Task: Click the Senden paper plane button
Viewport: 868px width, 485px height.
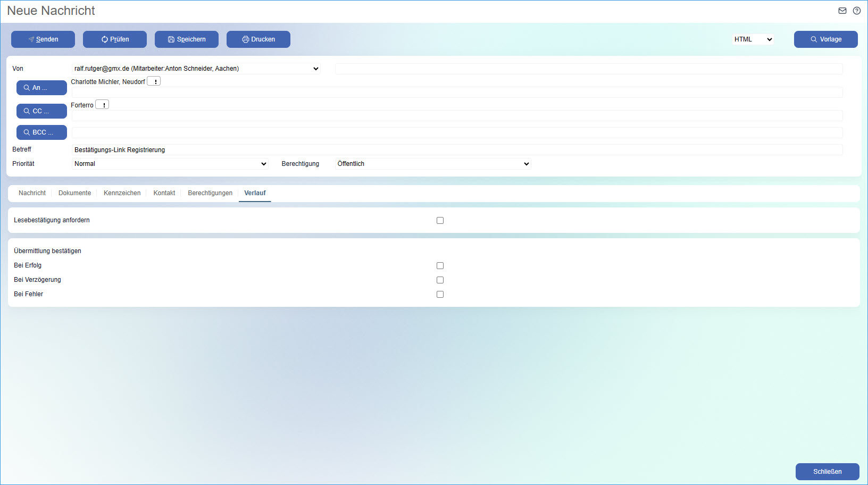Action: click(x=43, y=39)
